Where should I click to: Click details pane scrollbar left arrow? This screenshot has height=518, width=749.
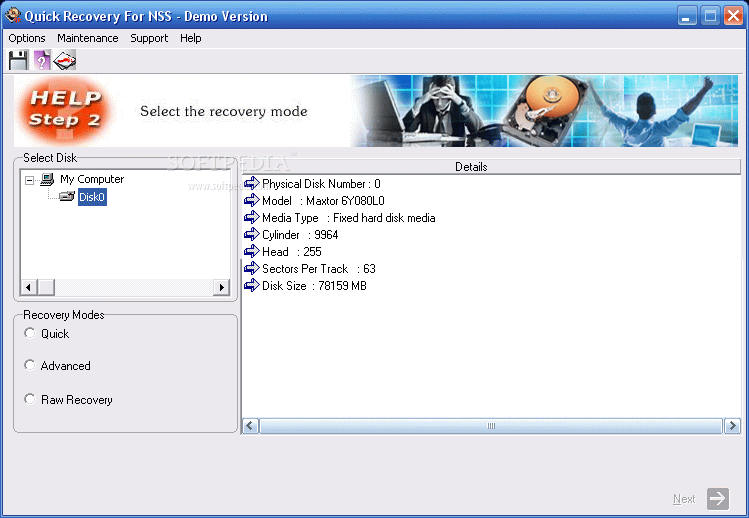click(250, 426)
